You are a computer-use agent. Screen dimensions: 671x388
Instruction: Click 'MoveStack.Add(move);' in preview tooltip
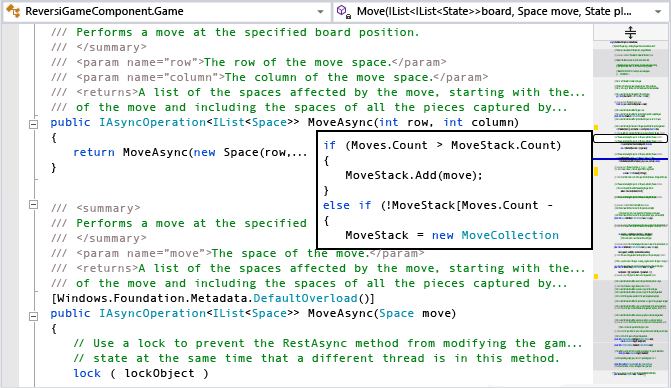coord(414,175)
